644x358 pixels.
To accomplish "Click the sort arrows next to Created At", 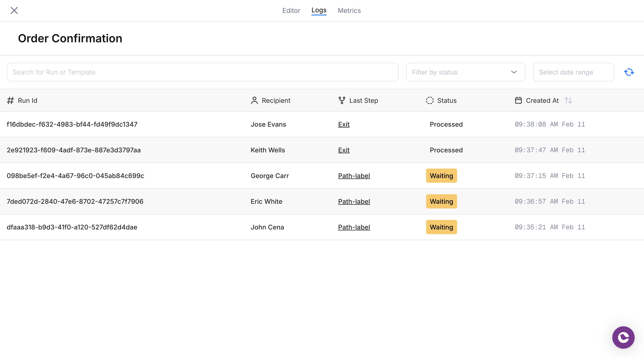I will click(x=568, y=100).
